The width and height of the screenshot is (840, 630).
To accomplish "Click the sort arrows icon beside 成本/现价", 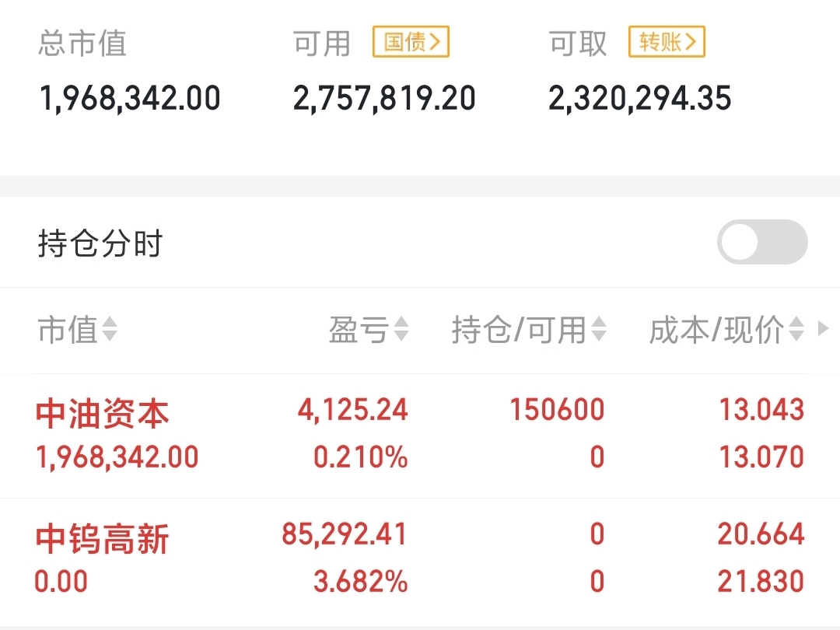I will coord(796,329).
